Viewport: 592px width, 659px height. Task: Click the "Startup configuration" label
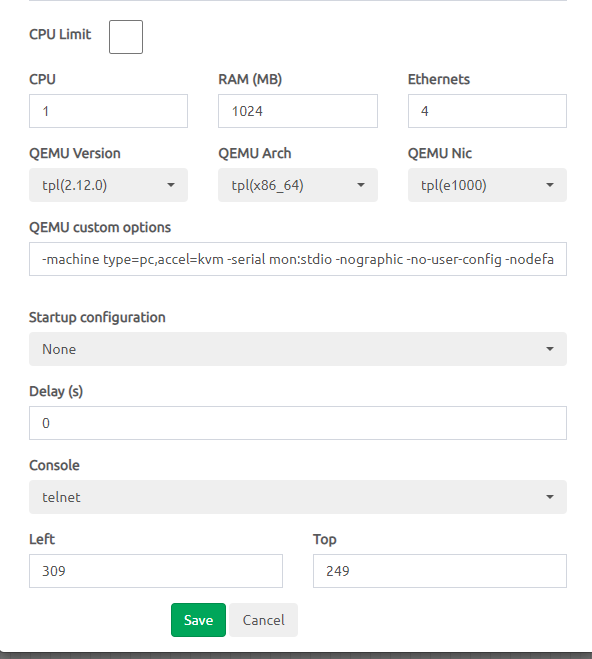point(97,317)
